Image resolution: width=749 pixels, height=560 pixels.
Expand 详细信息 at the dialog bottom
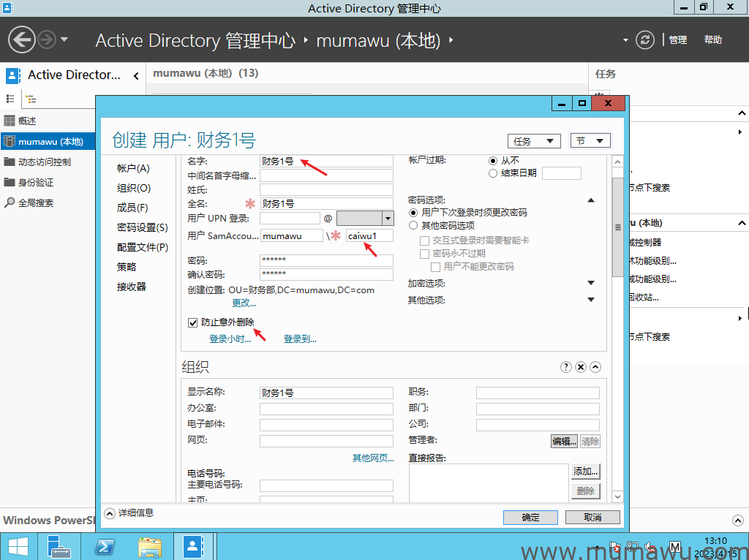coord(110,513)
